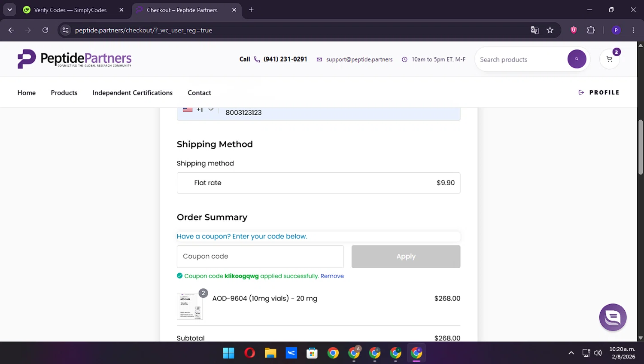Click the envelope icon beside support email
Viewport: 644px width, 364px height.
coord(319,60)
